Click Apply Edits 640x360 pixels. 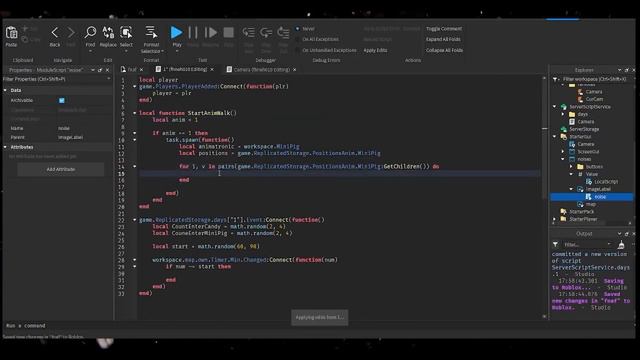[375, 50]
